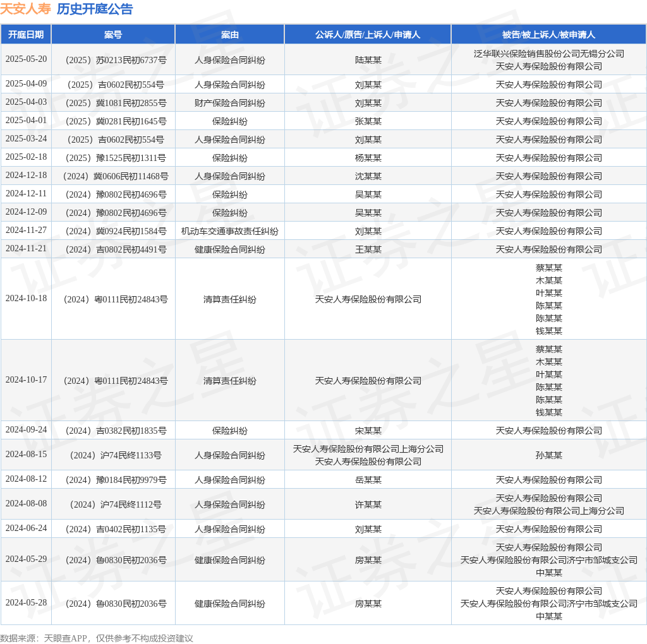Click plaintiff 宋某某
The height and width of the screenshot is (644, 647).
(x=368, y=431)
